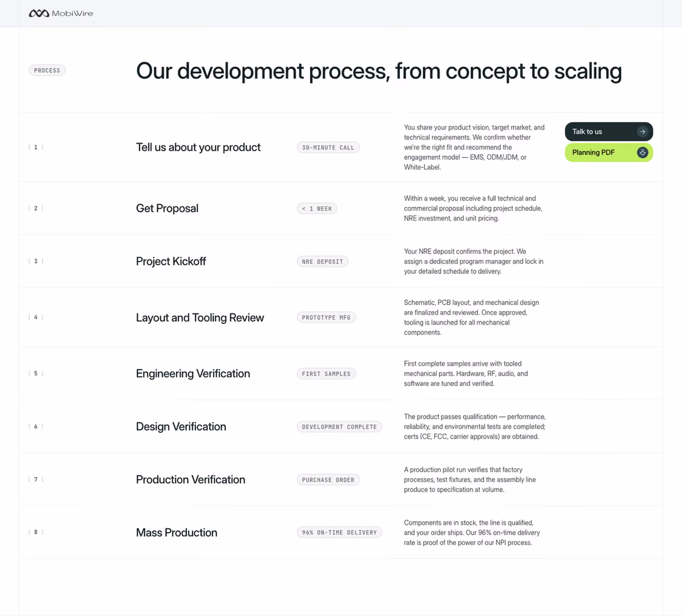Click the text 'First complete samples arrive'
The image size is (682, 616).
442,363
